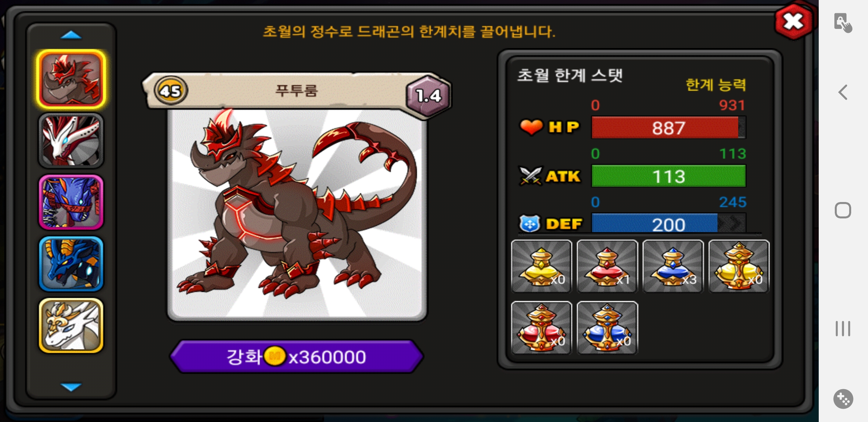Screen dimensions: 868x422
Task: Select the blue essence potion x3
Action: pyautogui.click(x=673, y=266)
